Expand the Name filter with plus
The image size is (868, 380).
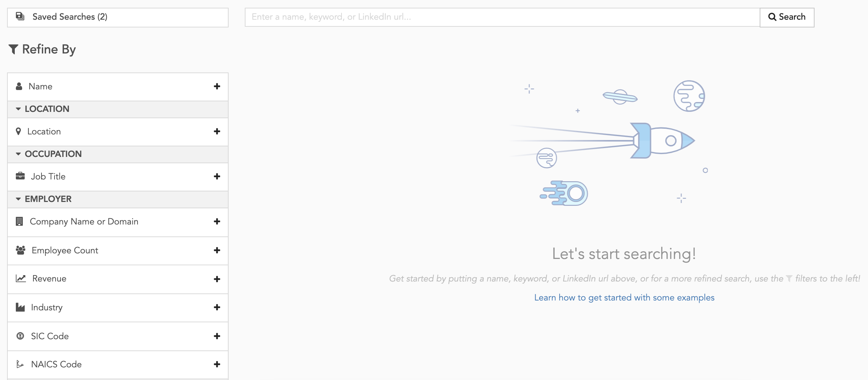click(217, 86)
